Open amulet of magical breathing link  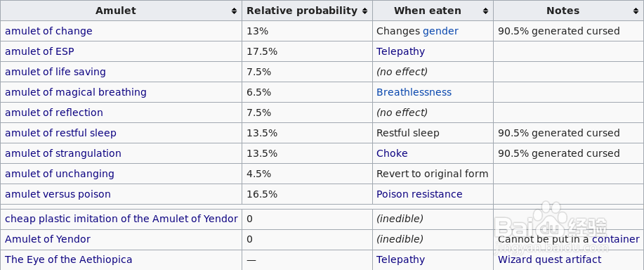click(x=76, y=92)
